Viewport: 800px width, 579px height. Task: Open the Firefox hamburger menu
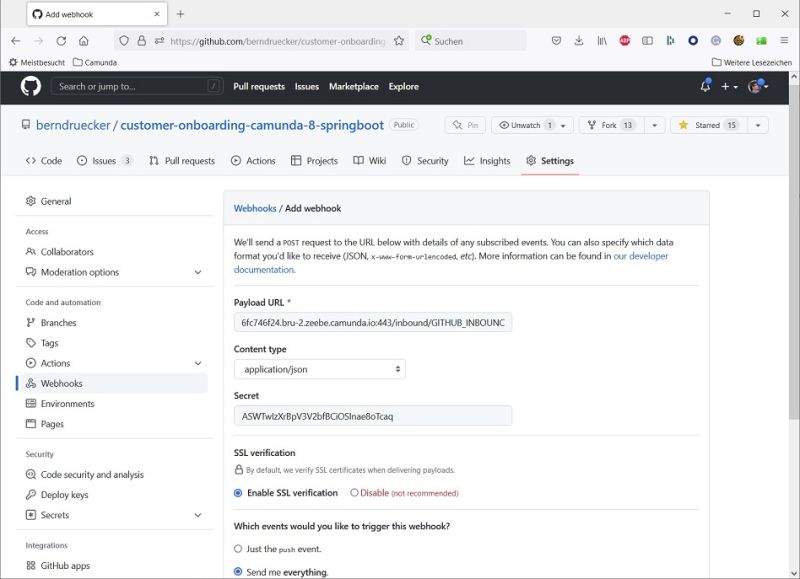[x=784, y=41]
